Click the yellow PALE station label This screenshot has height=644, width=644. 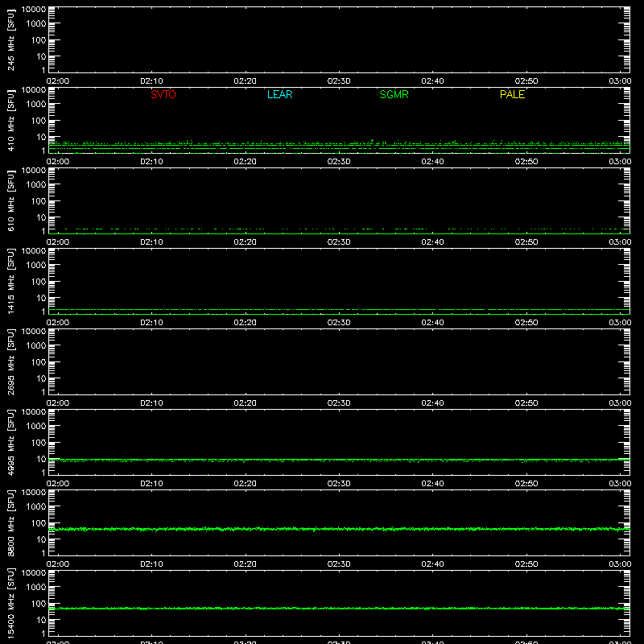pos(512,94)
